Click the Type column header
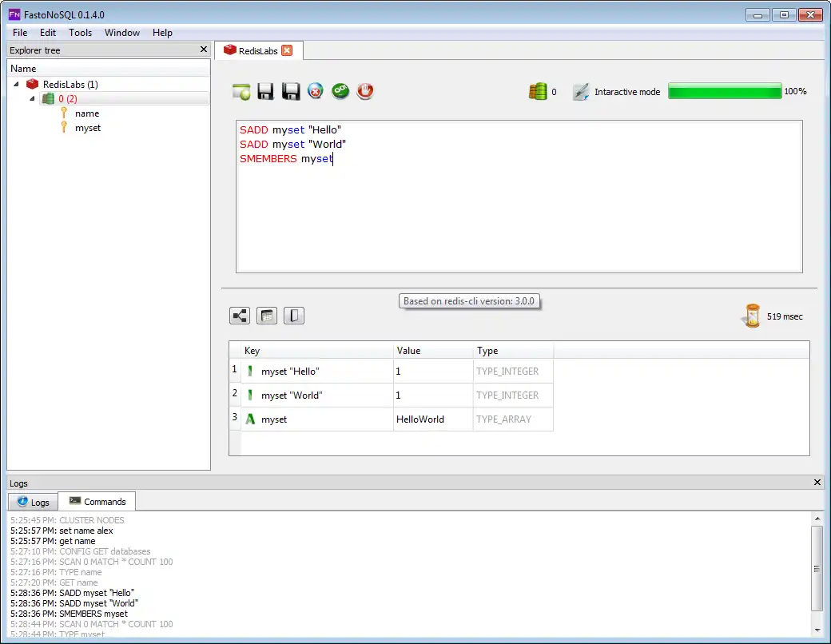This screenshot has height=644, width=831. pyautogui.click(x=513, y=350)
